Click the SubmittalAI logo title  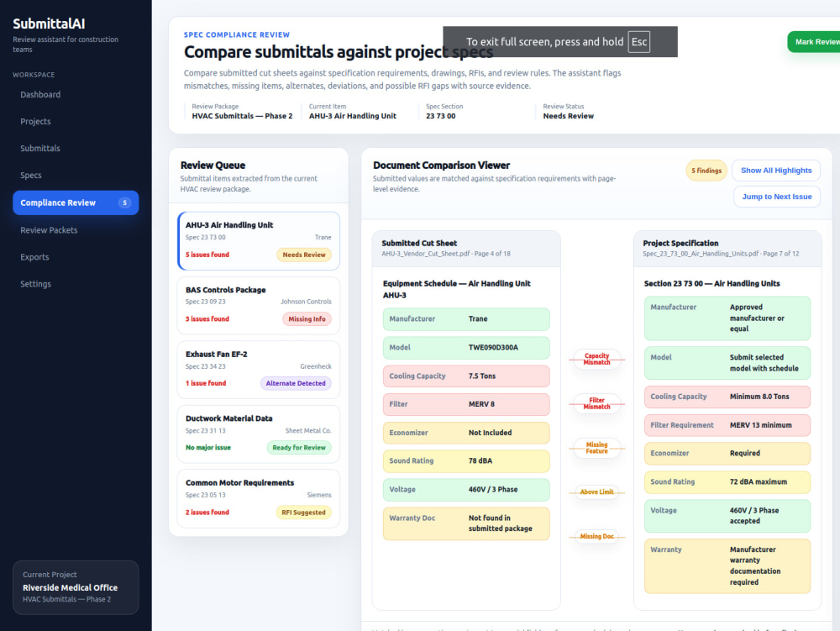point(49,24)
